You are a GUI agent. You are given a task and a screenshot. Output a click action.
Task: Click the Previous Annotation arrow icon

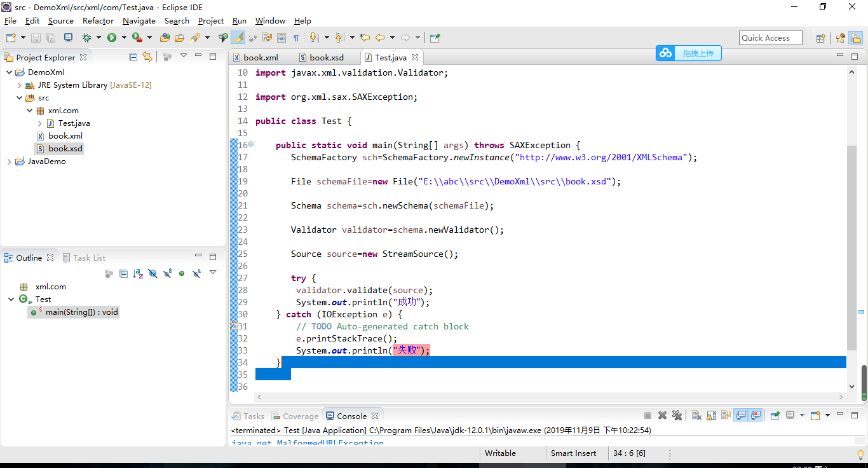[x=339, y=38]
